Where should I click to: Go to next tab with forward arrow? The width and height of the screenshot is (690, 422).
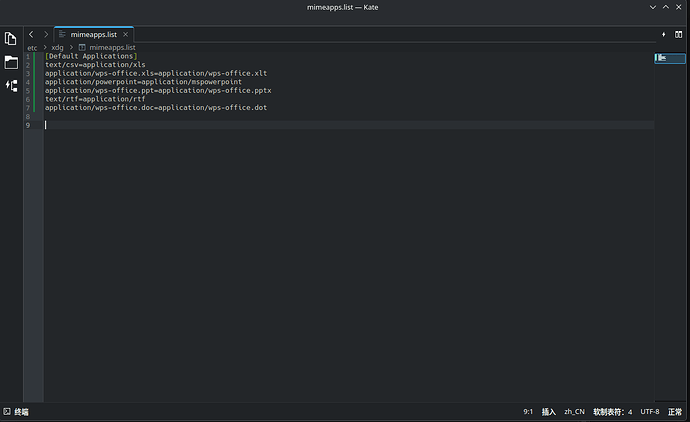(x=45, y=34)
